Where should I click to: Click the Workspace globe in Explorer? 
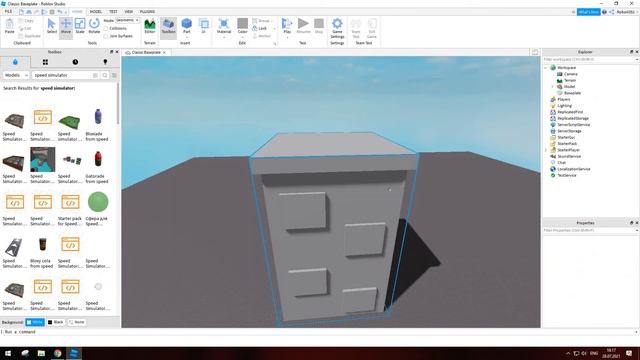553,67
